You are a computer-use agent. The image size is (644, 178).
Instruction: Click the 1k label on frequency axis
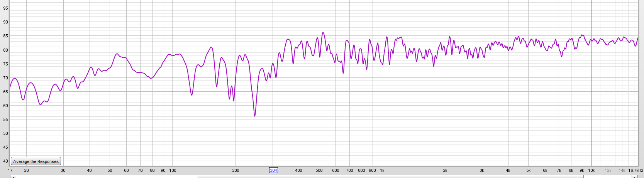coord(382,170)
